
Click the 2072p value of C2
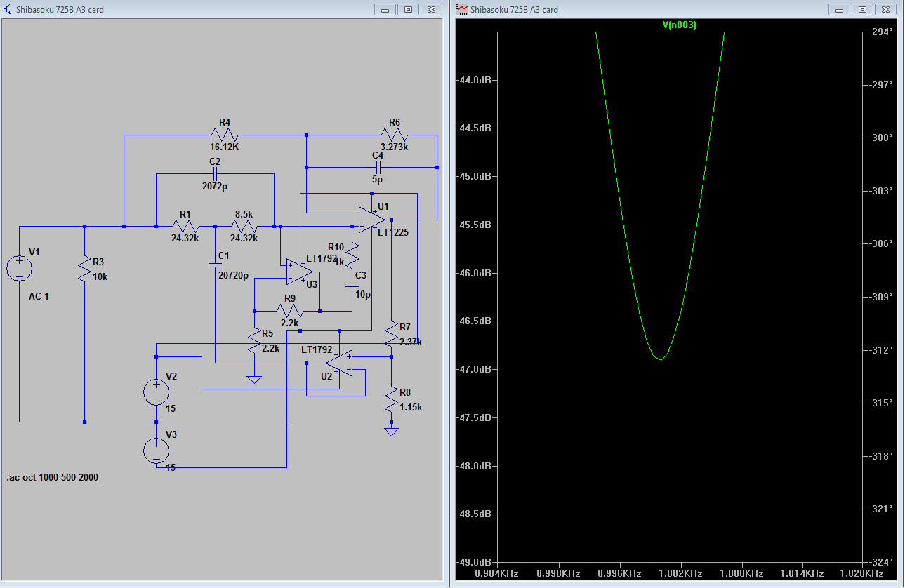pos(215,187)
